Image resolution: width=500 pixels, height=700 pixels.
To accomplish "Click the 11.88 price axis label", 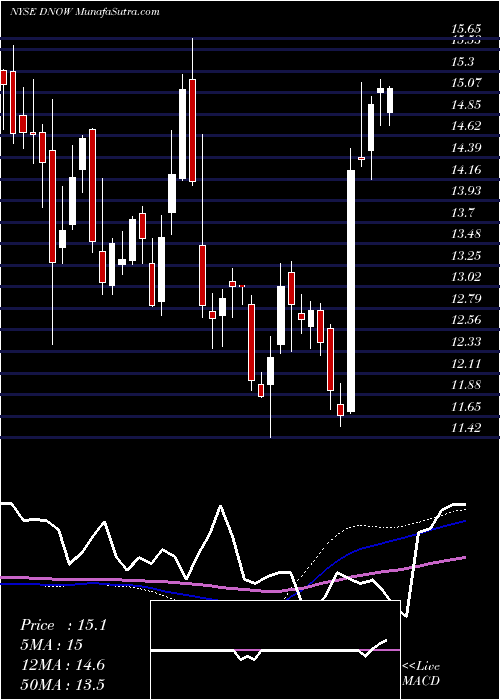I will (x=467, y=385).
